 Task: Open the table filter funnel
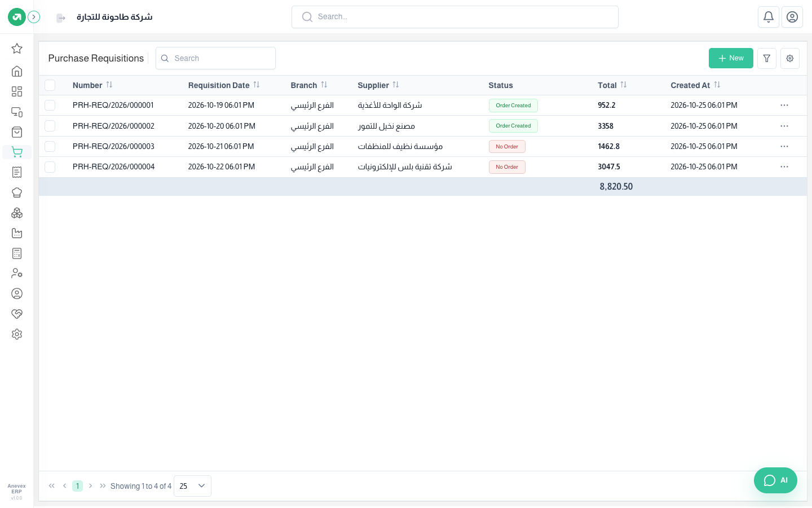click(x=767, y=58)
